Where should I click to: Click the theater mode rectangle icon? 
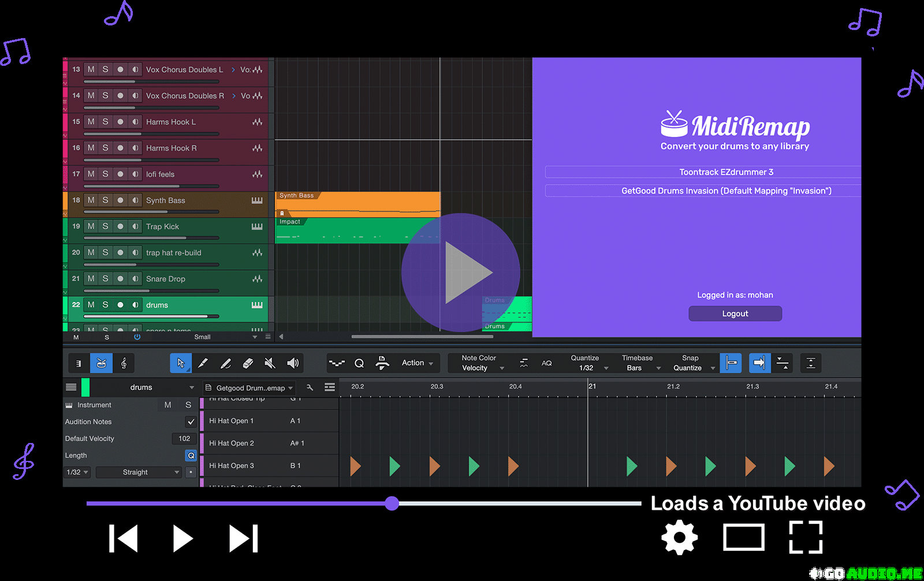tap(744, 537)
